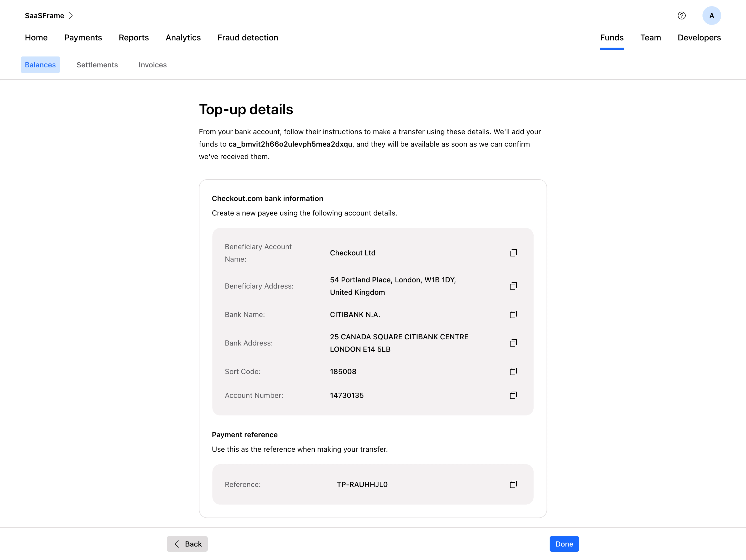Copy the Bank Name CITIBANK N.A.
Screen dimensions: 746x560
pos(513,315)
